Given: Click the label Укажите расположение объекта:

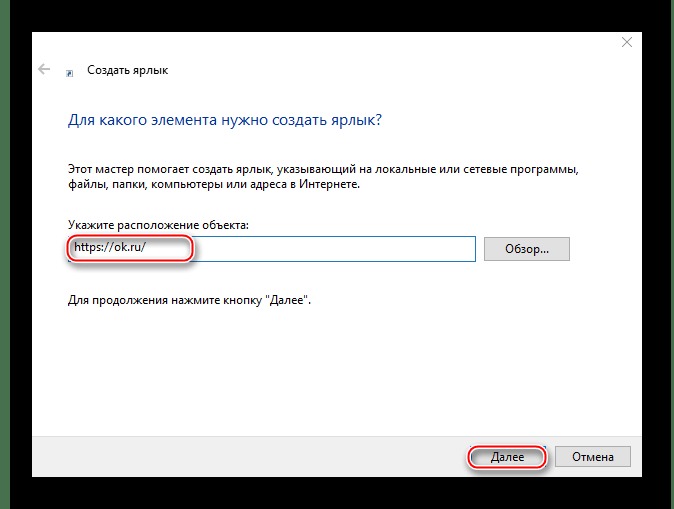Looking at the screenshot, I should coord(158,225).
